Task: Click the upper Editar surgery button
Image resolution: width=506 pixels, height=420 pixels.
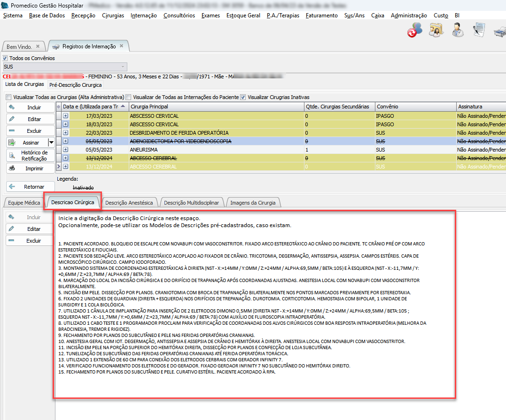Action: pyautogui.click(x=31, y=119)
